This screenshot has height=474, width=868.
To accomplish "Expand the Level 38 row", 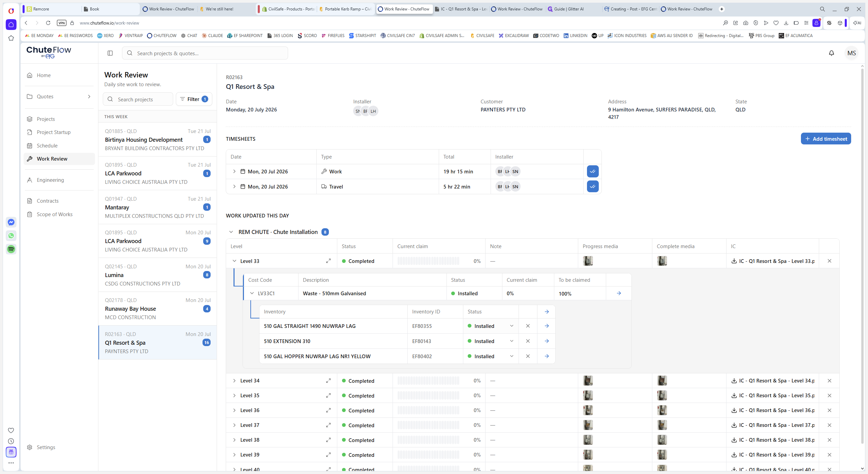I will 234,440.
